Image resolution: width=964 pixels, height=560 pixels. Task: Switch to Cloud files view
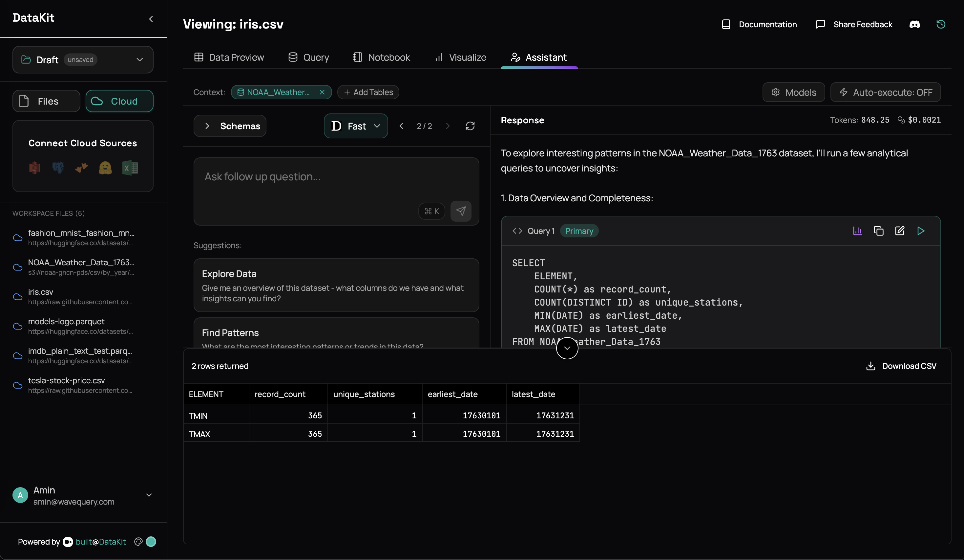point(119,101)
